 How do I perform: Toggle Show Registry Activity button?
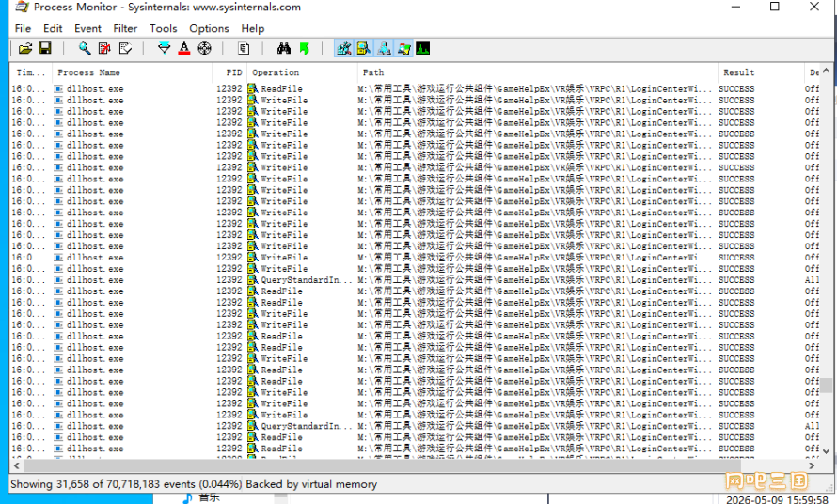coord(344,49)
